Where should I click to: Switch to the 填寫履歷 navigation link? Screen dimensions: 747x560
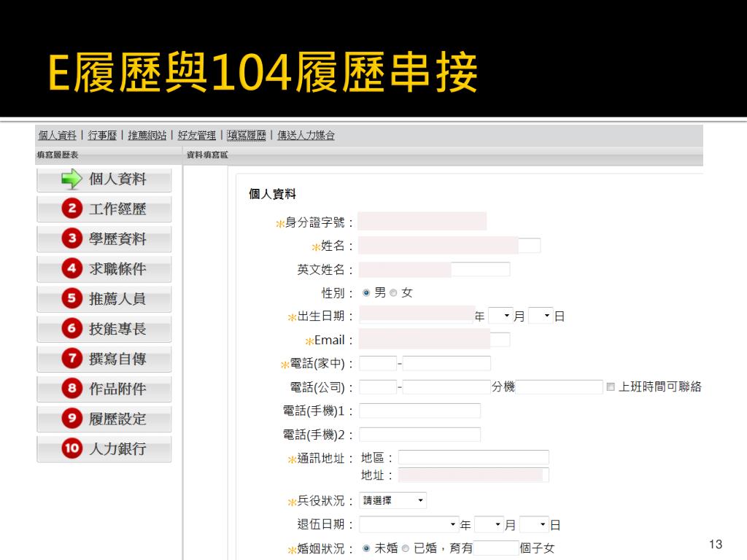(x=247, y=135)
